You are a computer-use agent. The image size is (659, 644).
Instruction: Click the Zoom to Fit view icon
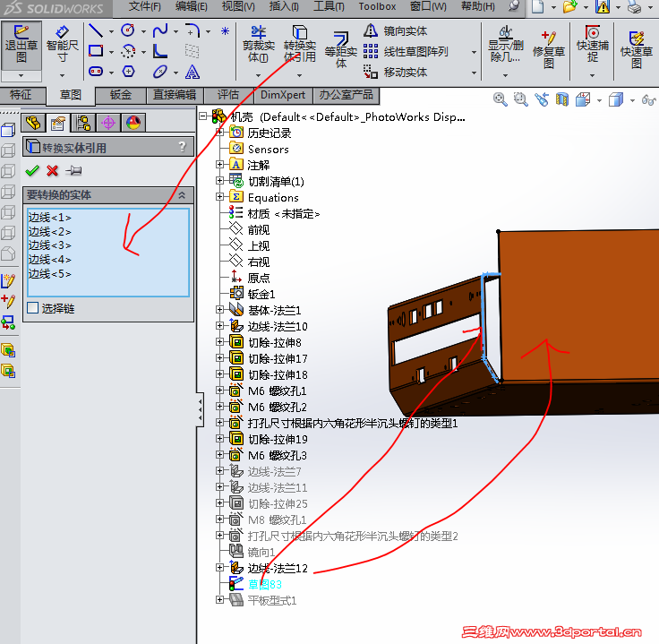[x=500, y=99]
